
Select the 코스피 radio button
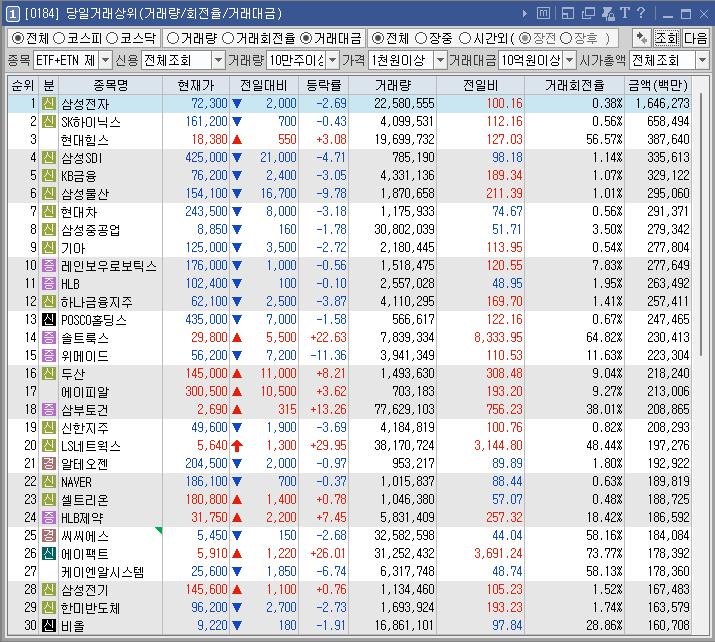pos(59,38)
